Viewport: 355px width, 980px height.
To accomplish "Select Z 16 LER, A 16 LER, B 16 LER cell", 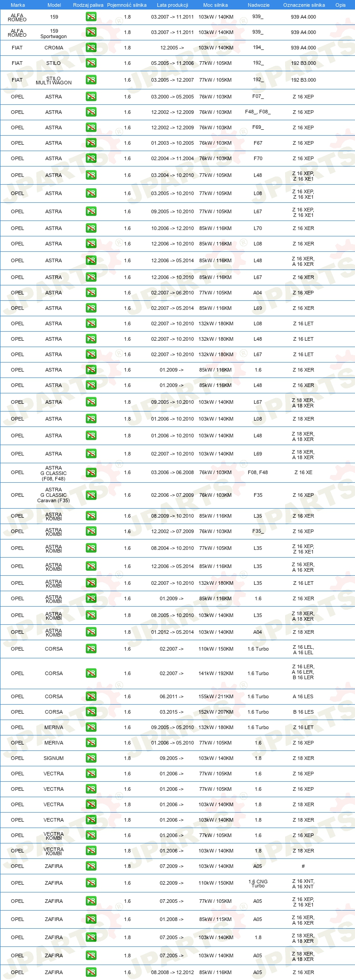I will pos(303,672).
